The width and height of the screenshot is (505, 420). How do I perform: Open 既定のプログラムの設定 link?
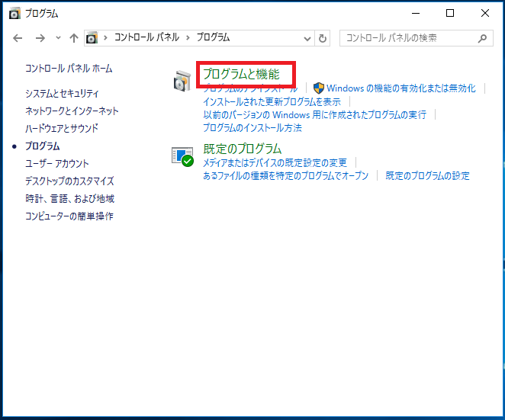point(427,176)
